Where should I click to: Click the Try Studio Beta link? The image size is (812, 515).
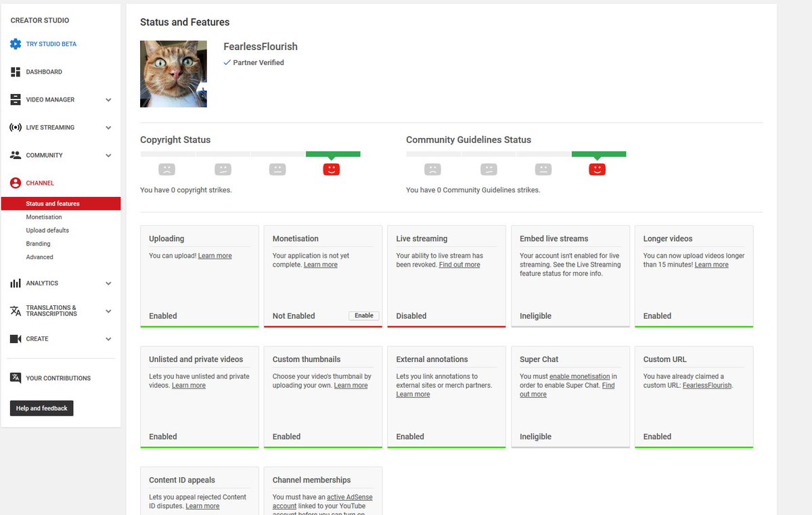[x=51, y=44]
